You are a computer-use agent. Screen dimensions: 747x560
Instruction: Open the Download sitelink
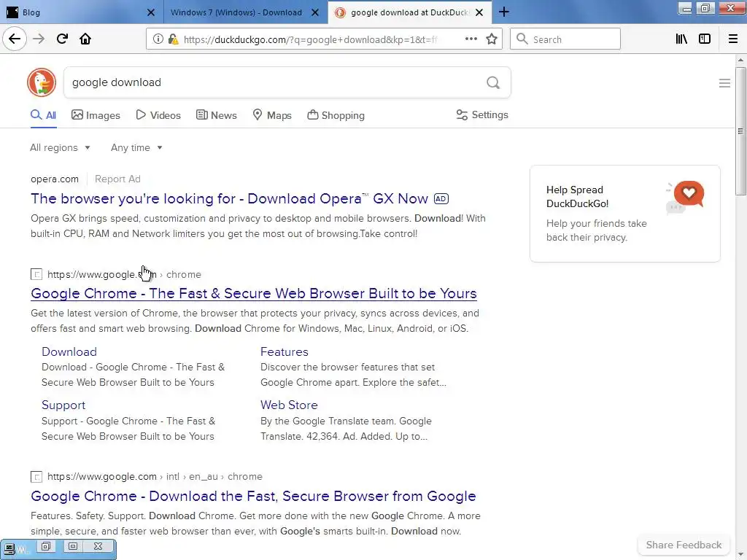(x=69, y=351)
